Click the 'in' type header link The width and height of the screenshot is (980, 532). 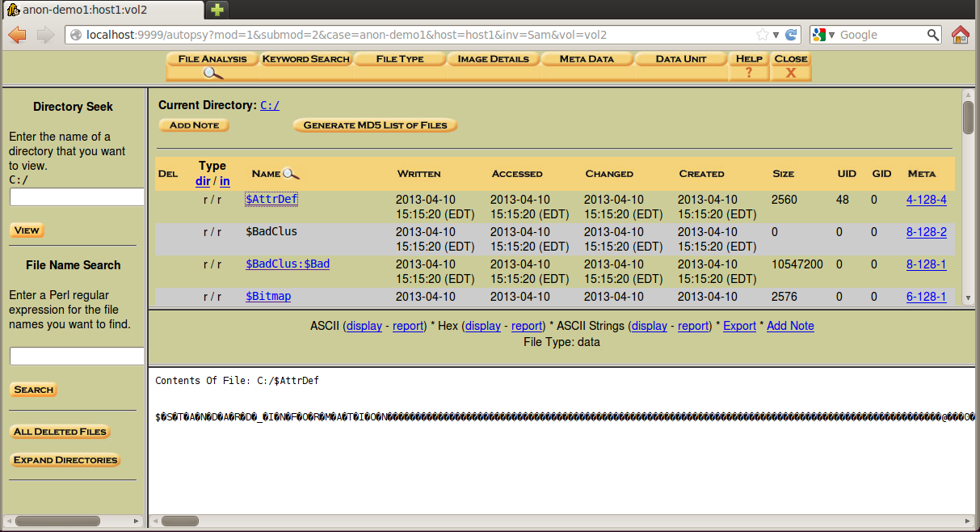click(x=225, y=181)
